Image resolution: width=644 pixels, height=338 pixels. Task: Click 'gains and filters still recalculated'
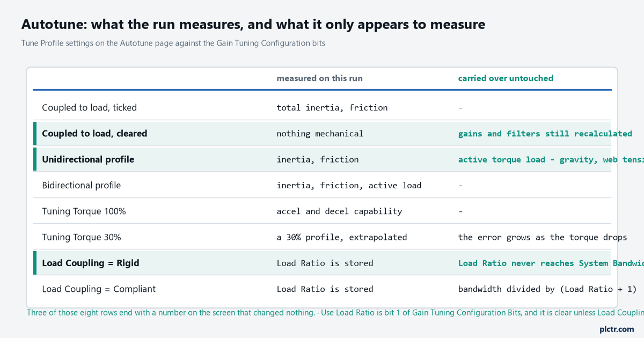tap(545, 134)
